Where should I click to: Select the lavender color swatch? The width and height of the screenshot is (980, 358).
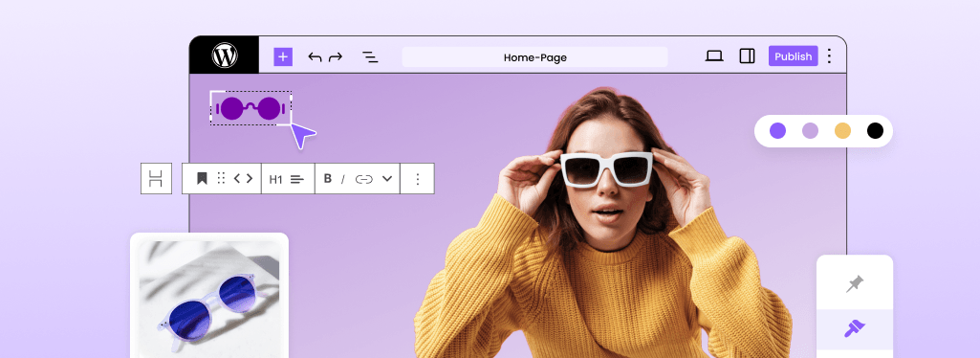[x=810, y=131]
